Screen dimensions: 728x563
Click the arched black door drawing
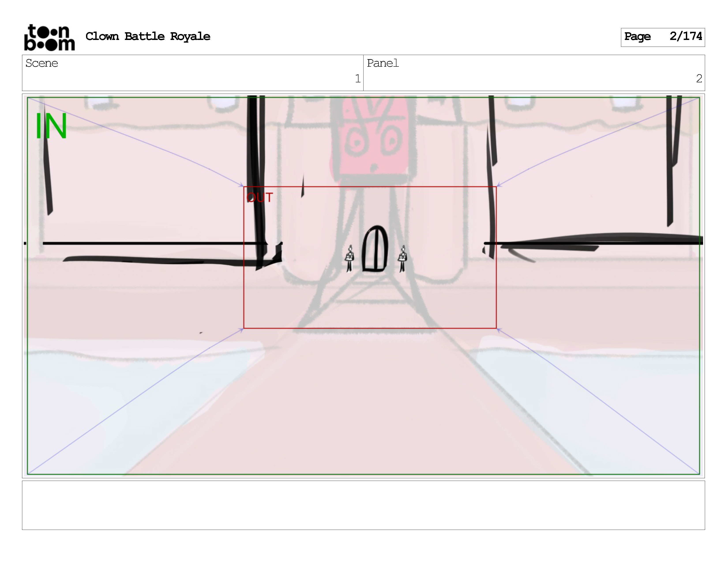point(375,249)
